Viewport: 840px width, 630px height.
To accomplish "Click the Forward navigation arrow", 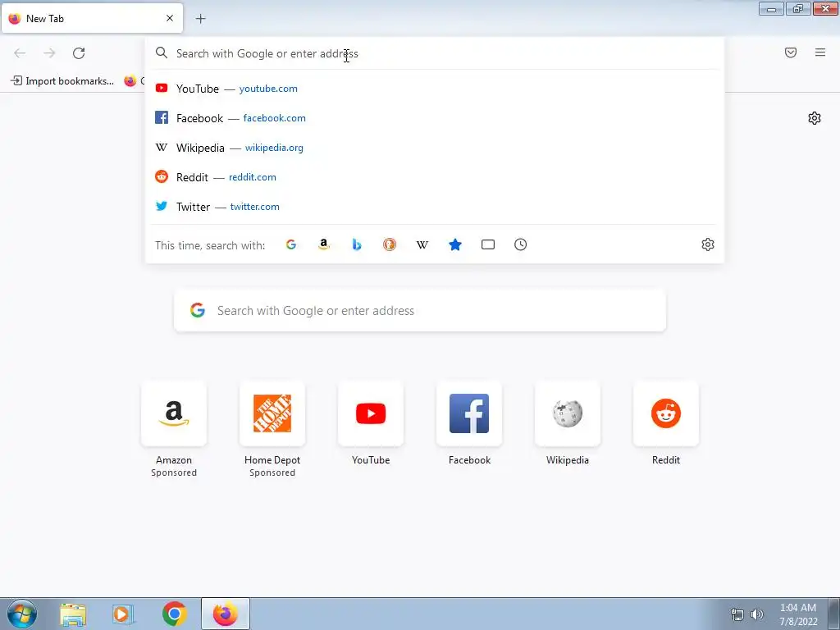I will [x=49, y=53].
